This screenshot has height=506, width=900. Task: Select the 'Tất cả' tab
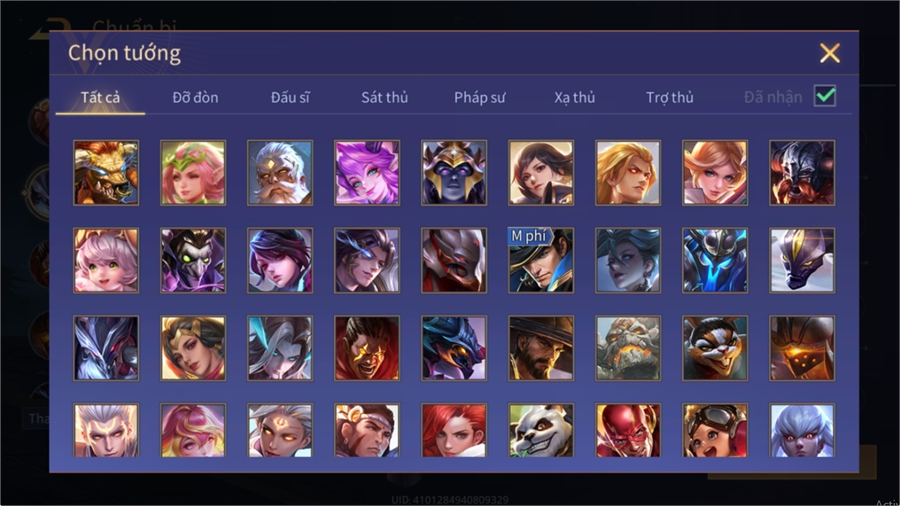coord(100,98)
